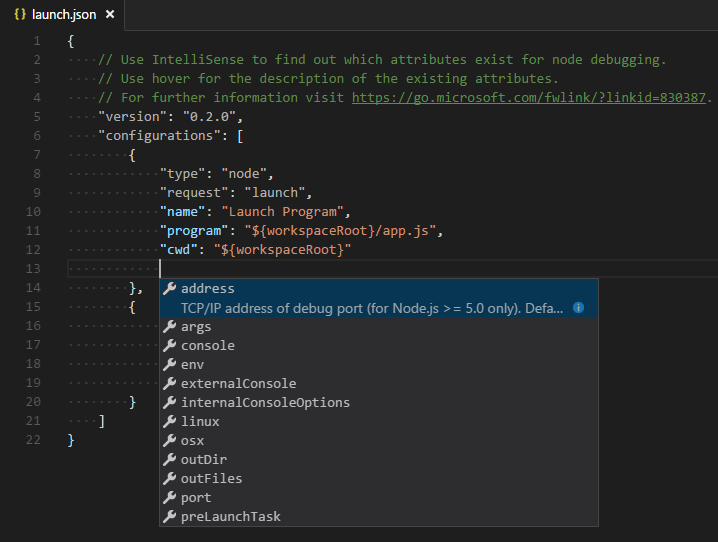Screen dimensions: 718x542
Task: Pick the osx attribute suggestion
Action: click(x=192, y=441)
